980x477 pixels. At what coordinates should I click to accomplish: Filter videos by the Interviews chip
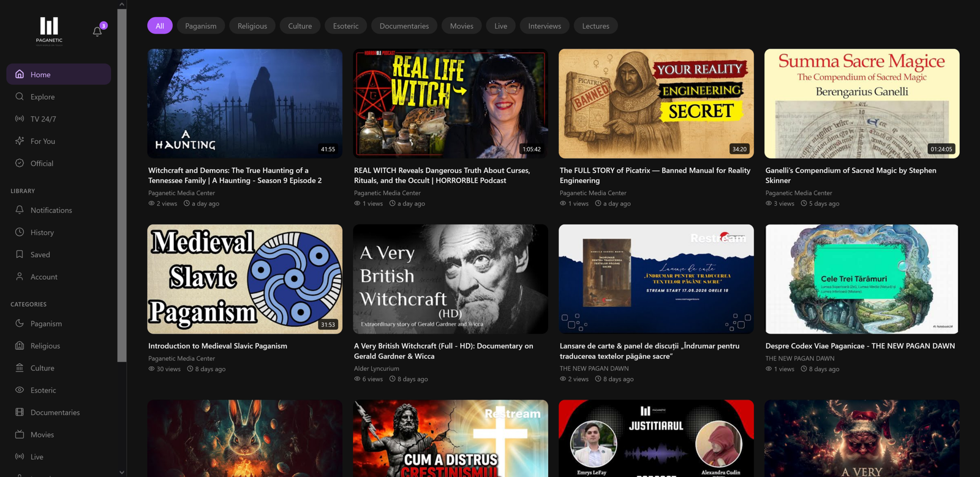point(545,26)
